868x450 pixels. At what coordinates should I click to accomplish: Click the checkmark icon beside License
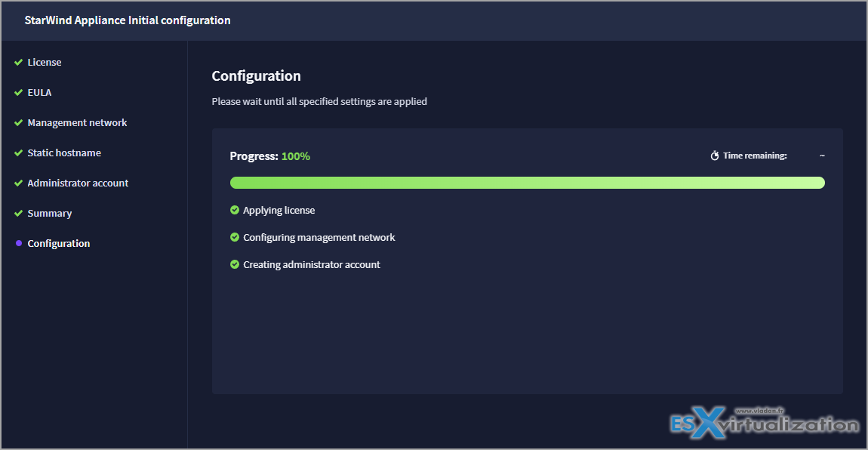18,63
